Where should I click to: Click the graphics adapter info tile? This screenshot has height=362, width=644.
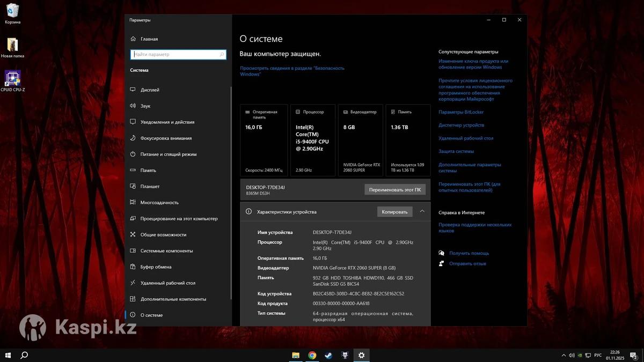point(360,140)
